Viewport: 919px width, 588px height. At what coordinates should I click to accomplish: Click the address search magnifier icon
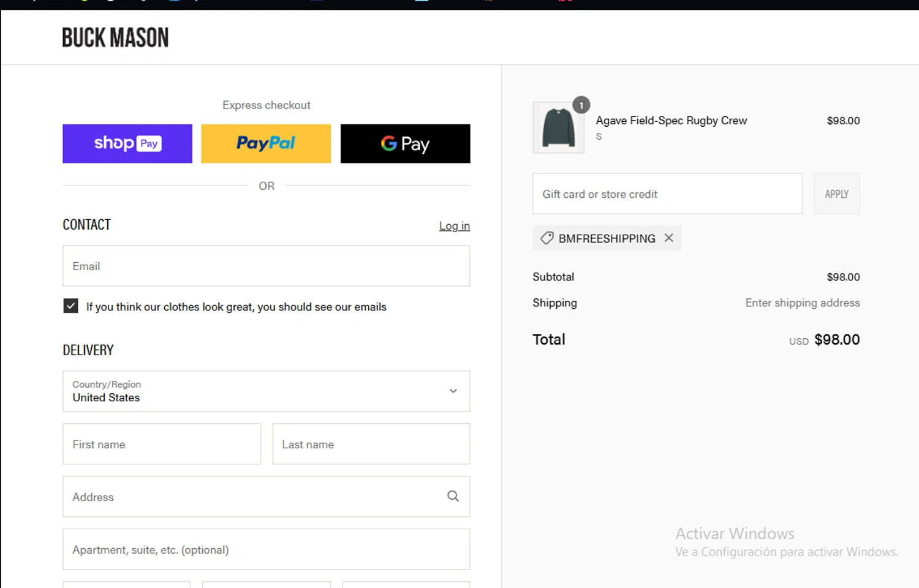(x=453, y=496)
